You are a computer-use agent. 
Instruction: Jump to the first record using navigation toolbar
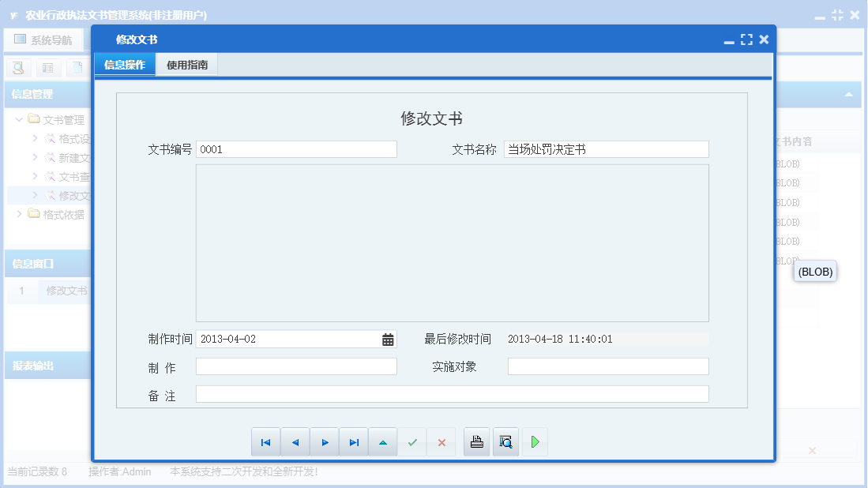(x=266, y=442)
